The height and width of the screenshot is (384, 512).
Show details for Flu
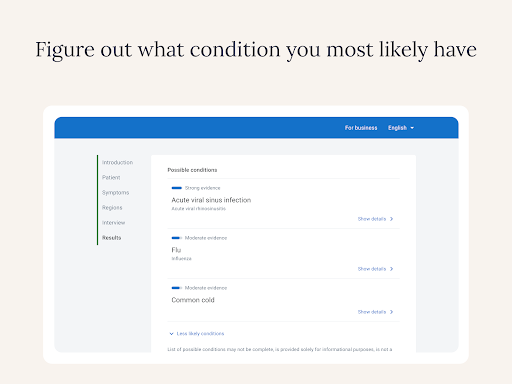pyautogui.click(x=375, y=269)
